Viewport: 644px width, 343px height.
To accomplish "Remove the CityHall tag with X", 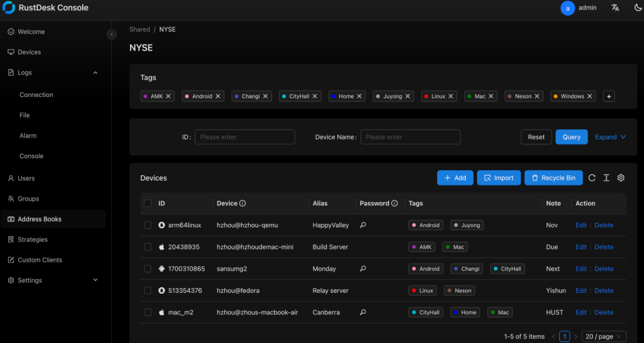I will click(x=315, y=96).
